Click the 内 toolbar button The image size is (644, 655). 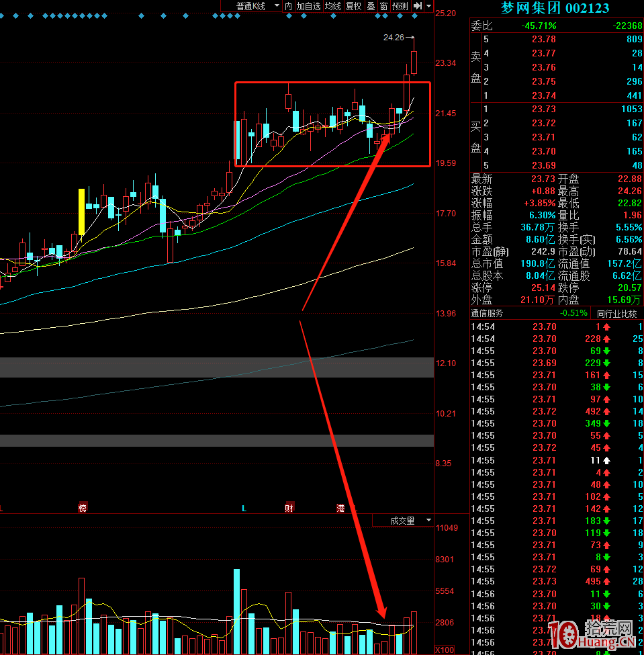(288, 6)
